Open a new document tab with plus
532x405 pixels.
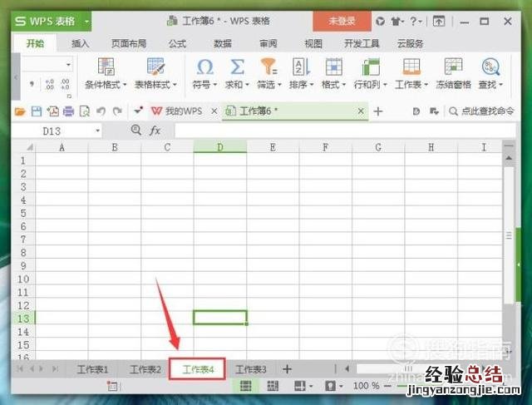tap(378, 111)
